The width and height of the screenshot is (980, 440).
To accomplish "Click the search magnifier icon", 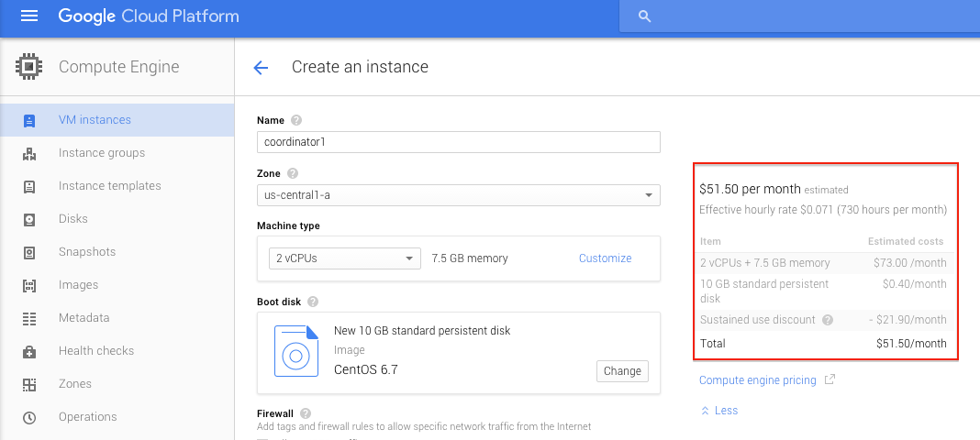I will 644,16.
